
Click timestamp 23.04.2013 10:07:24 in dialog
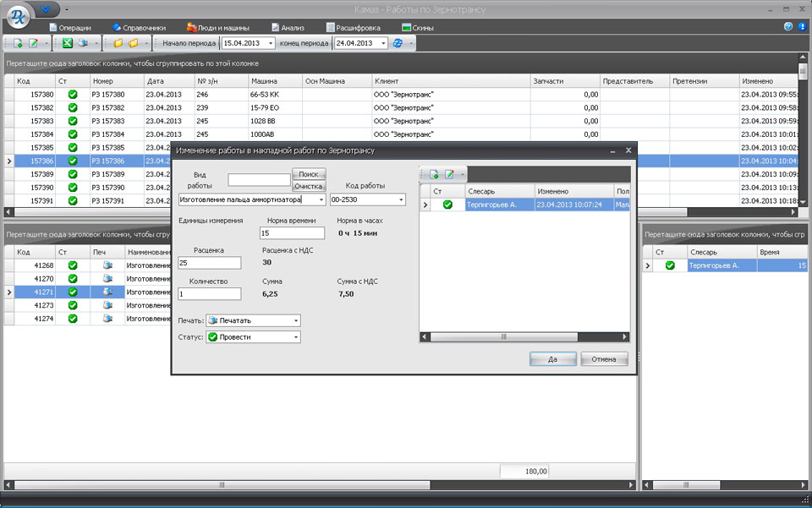[569, 205]
